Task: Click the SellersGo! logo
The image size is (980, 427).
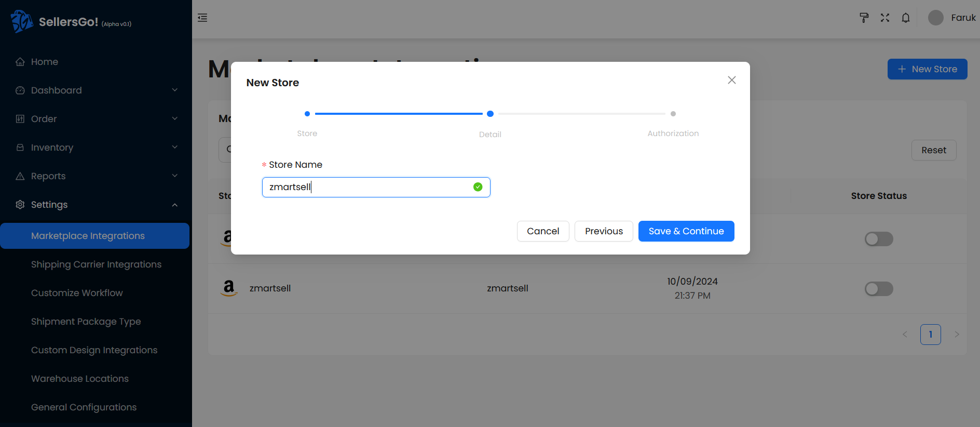Action: pyautogui.click(x=22, y=21)
